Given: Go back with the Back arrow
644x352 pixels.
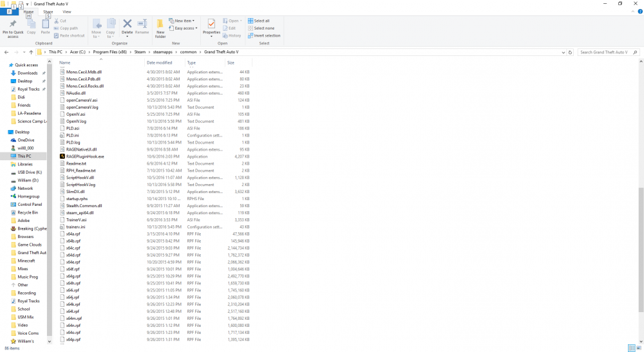Looking at the screenshot, I should tap(6, 52).
